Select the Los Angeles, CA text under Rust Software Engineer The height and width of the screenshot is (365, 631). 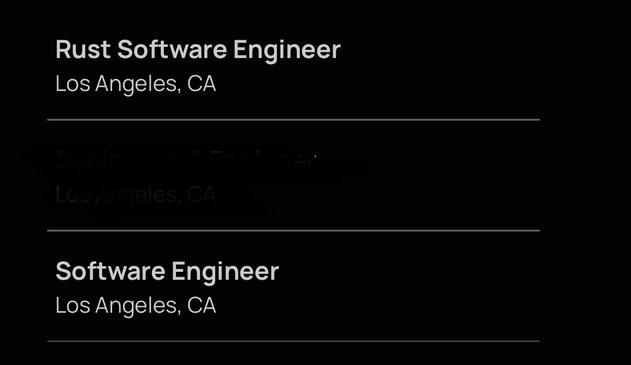point(136,84)
